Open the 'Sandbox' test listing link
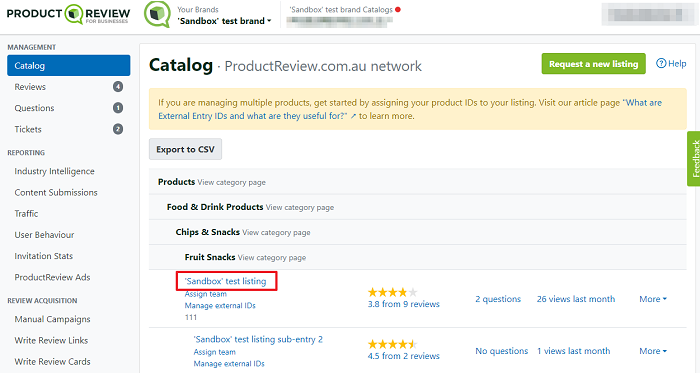This screenshot has height=373, width=700. [225, 281]
